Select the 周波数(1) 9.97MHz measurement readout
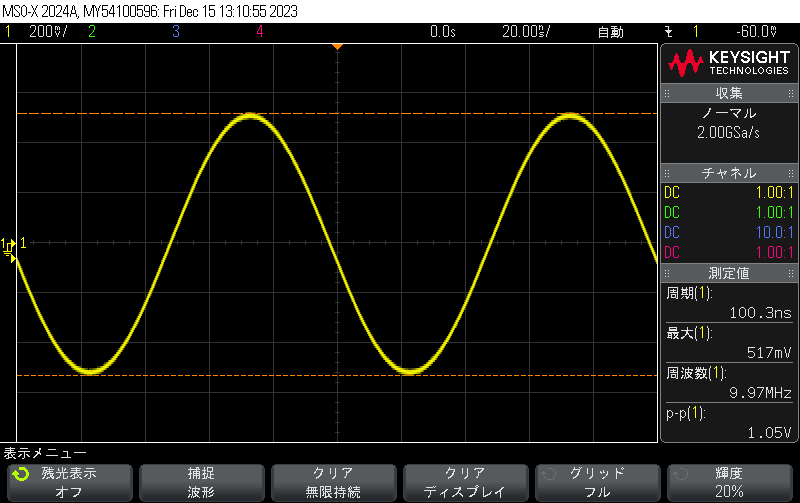 (729, 382)
